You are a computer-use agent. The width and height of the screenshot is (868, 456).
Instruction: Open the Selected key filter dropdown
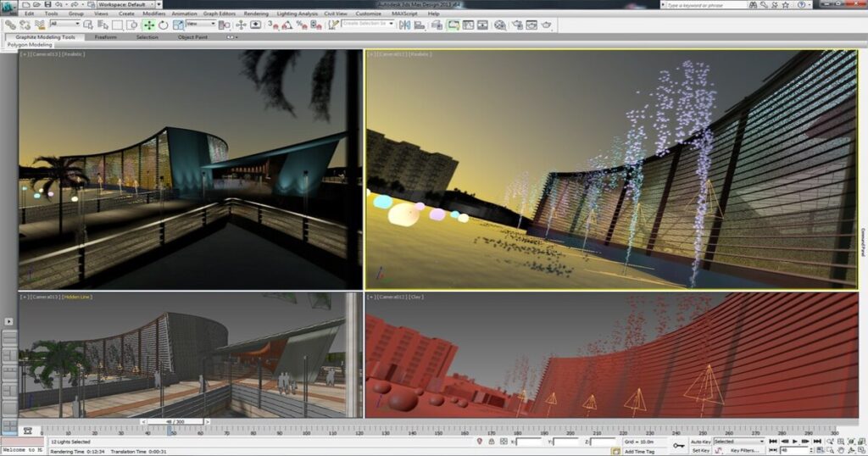point(738,442)
